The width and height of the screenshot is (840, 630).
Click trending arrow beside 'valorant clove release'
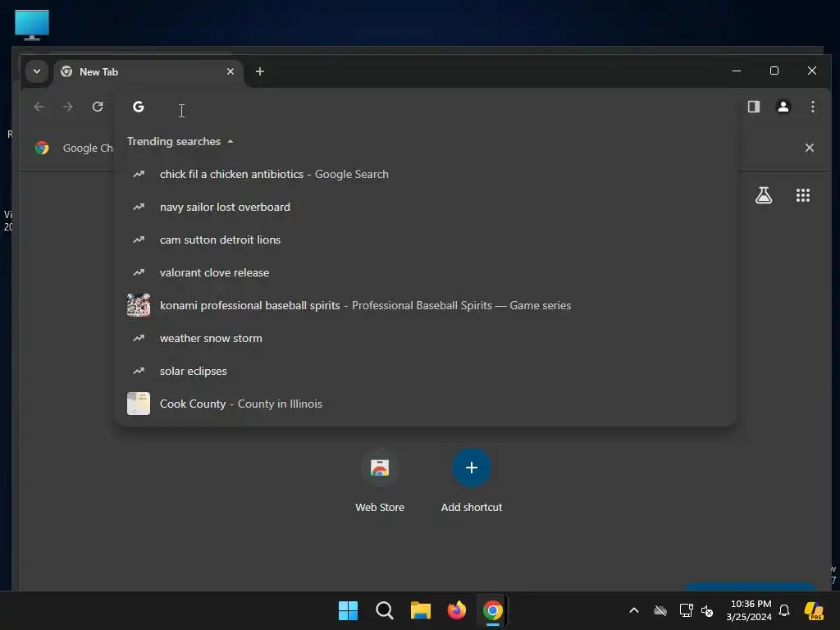tap(138, 272)
